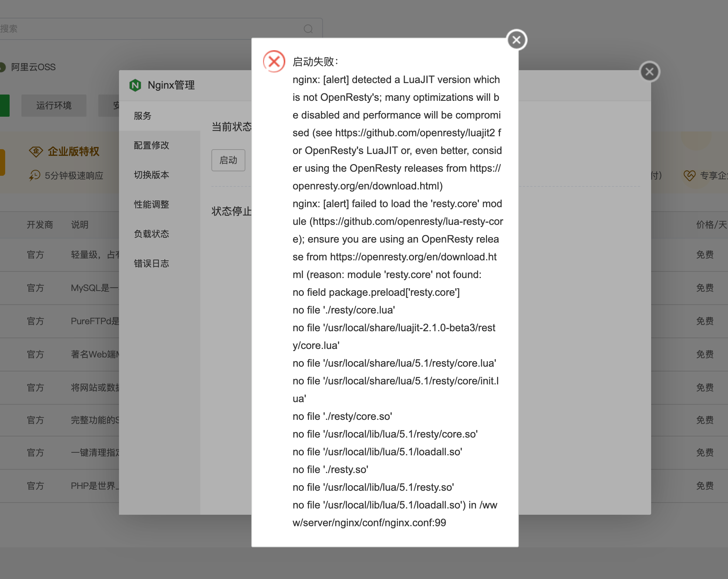Click the 启动 button
This screenshot has width=728, height=579.
tap(228, 160)
